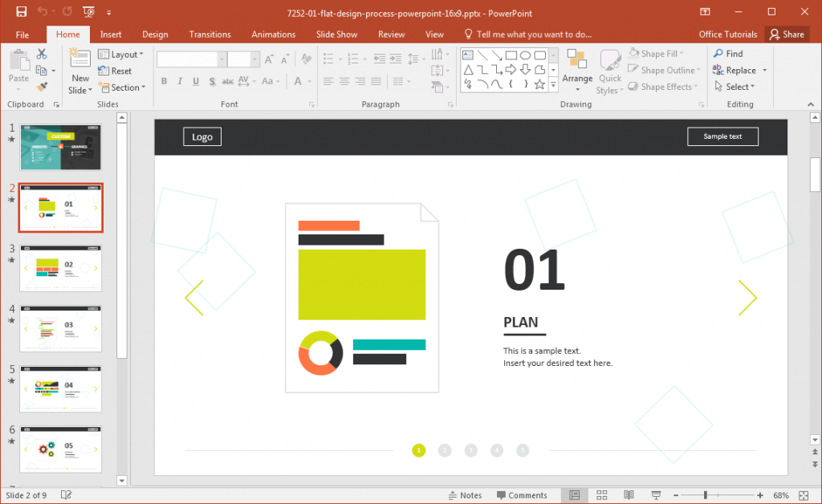The height and width of the screenshot is (504, 822).
Task: Select slide 4 thumbnail in the sidebar
Action: point(60,328)
